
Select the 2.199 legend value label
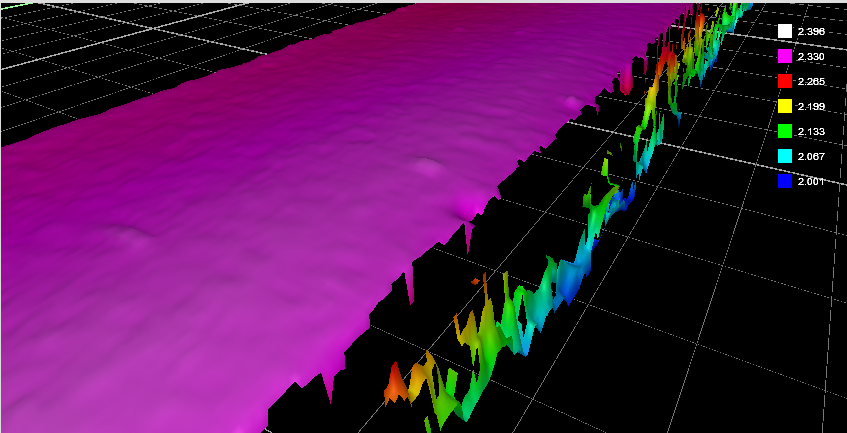click(x=811, y=106)
